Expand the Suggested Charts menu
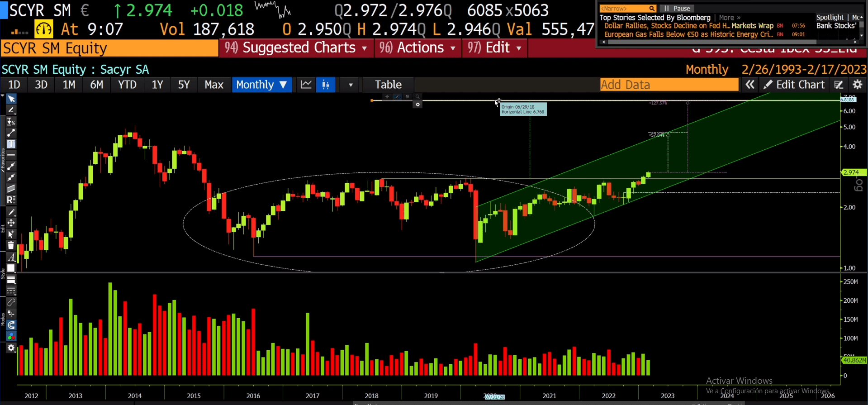This screenshot has width=868, height=405. 296,48
